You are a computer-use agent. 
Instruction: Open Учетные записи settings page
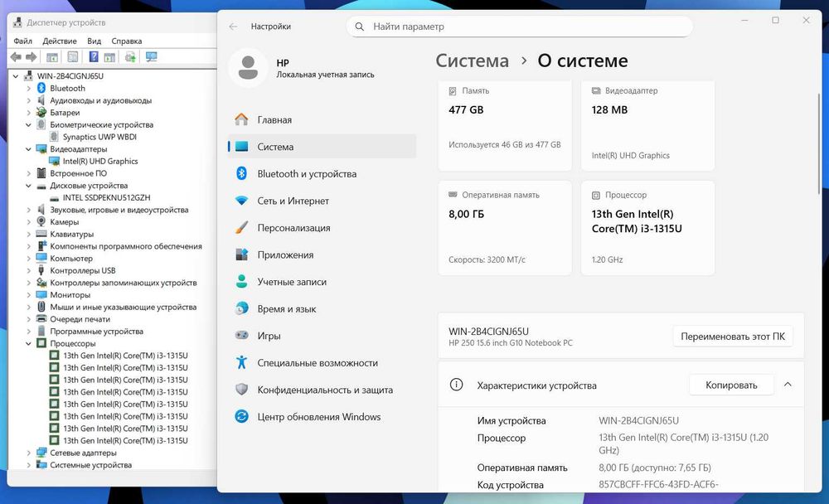322,282
